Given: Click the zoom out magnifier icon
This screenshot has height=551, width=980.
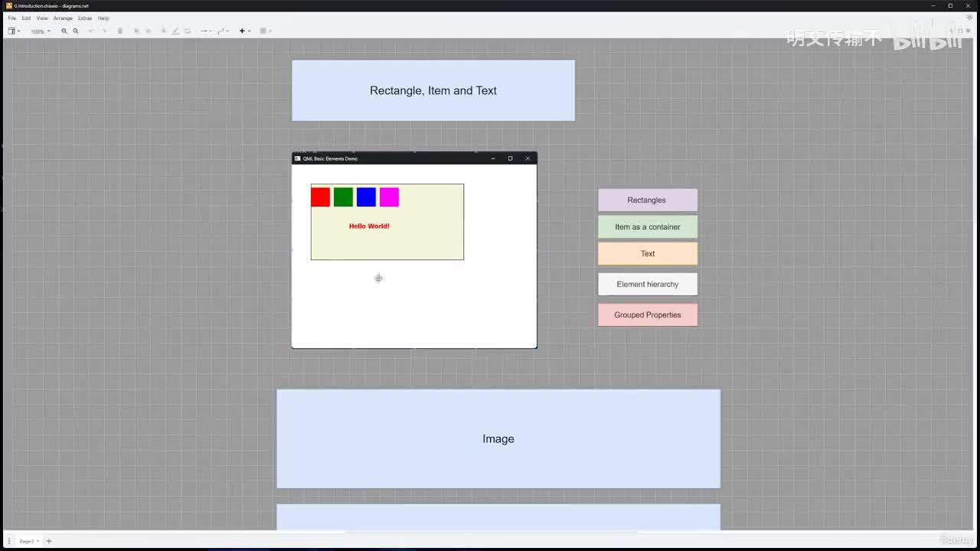Looking at the screenshot, I should point(76,31).
